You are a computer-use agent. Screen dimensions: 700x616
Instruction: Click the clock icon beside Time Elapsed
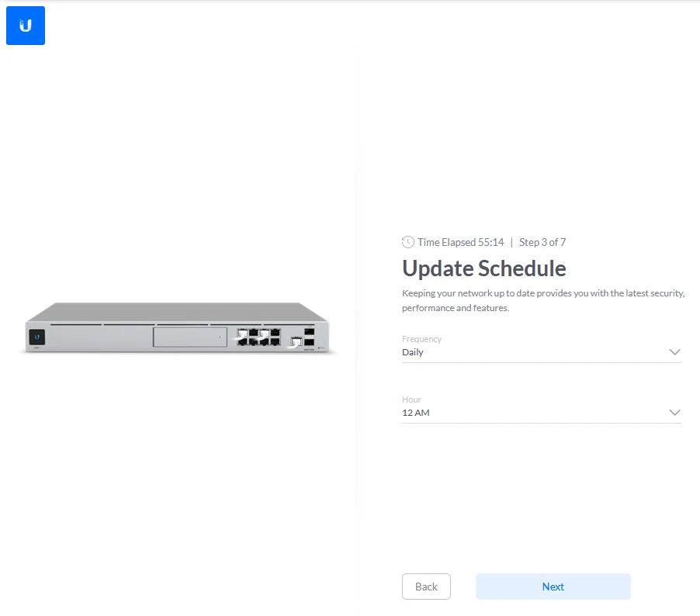(x=408, y=242)
